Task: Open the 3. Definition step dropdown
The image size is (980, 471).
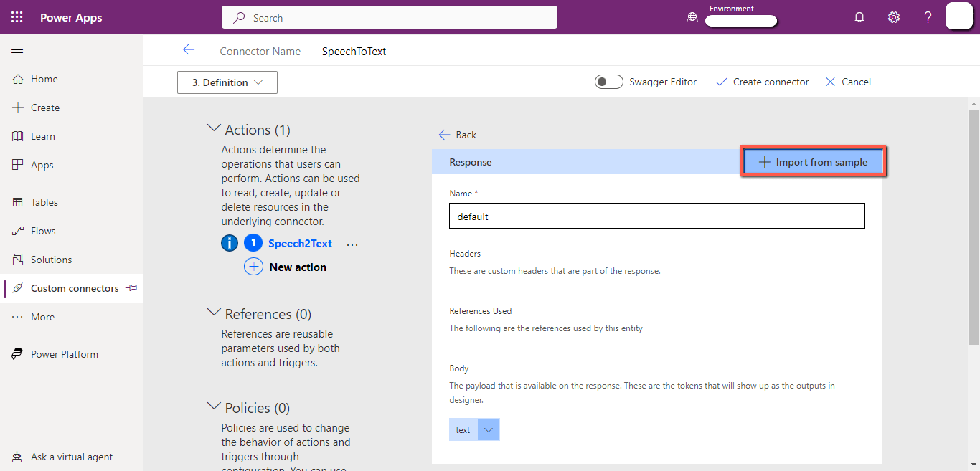Action: tap(227, 82)
